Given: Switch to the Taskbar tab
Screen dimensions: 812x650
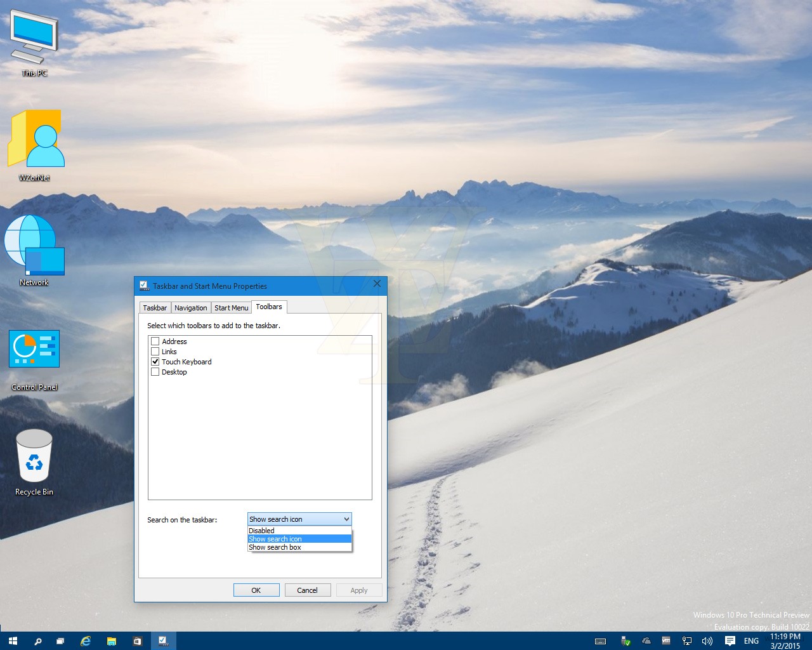Looking at the screenshot, I should [x=155, y=308].
